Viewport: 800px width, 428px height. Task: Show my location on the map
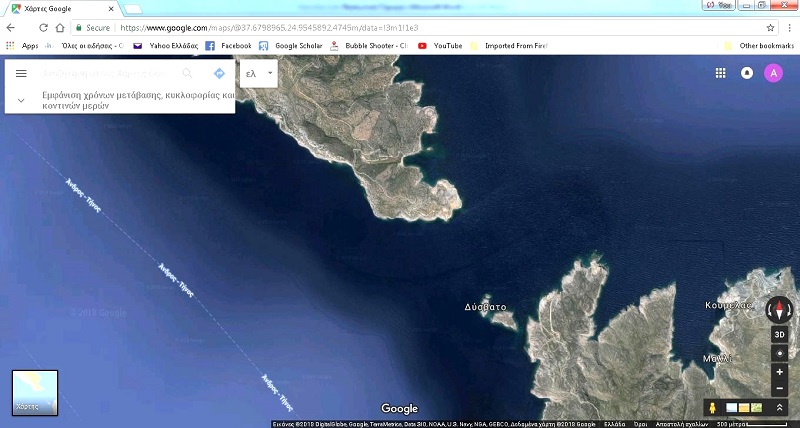779,353
